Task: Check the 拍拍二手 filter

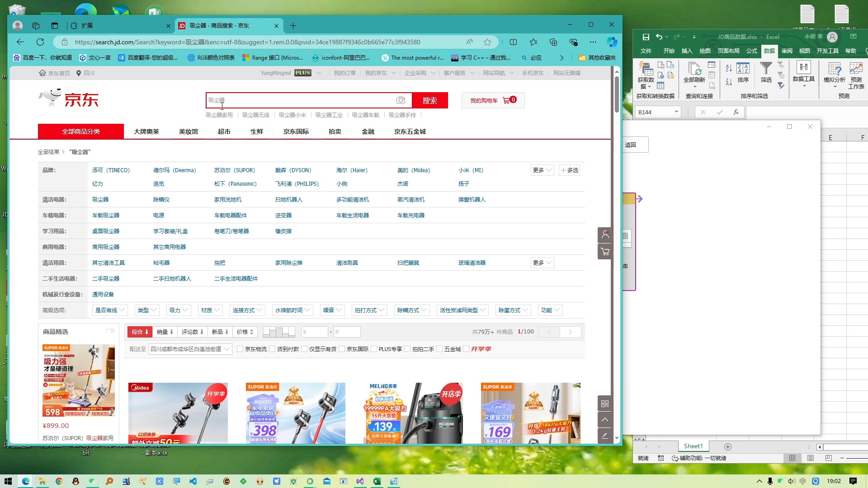Action: click(x=407, y=349)
